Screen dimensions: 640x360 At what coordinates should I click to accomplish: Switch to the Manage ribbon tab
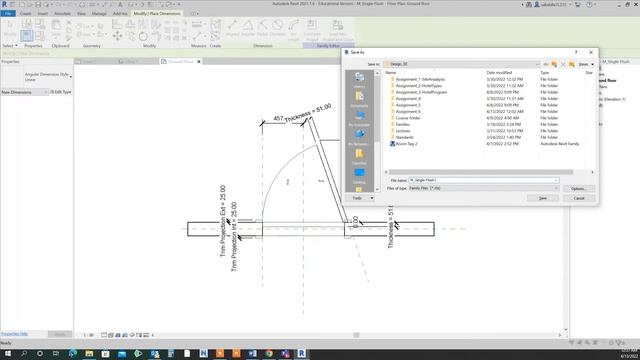tap(99, 13)
